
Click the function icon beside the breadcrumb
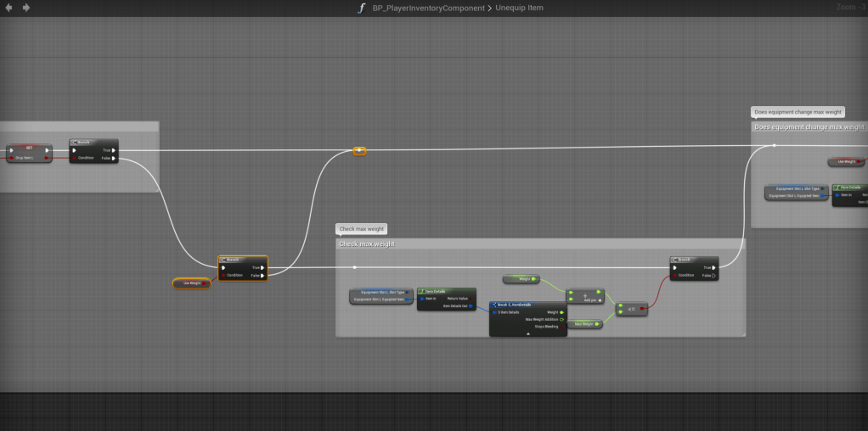(x=362, y=8)
